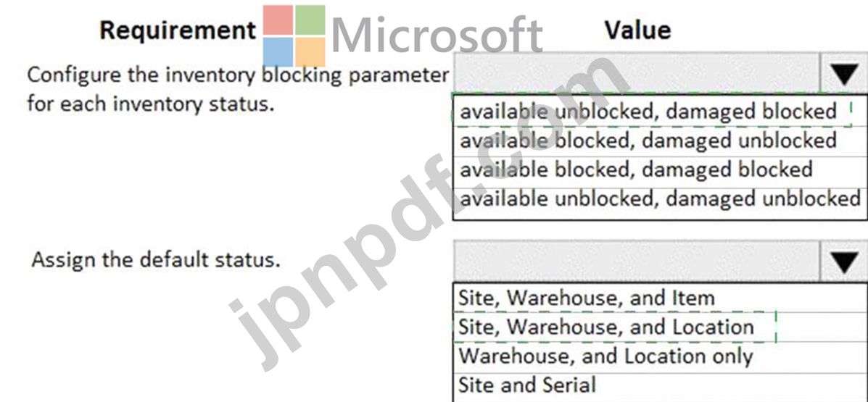Click the default status combo box field
868x402 pixels.
[x=637, y=261]
